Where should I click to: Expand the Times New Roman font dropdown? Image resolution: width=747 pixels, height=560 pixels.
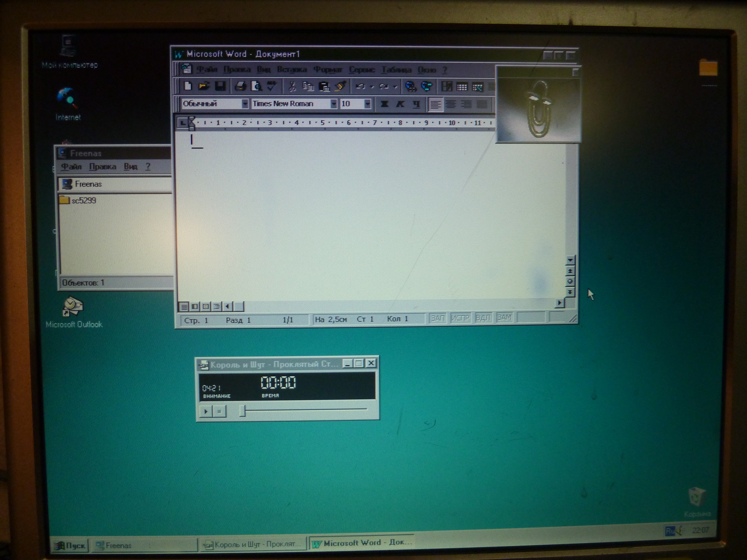click(x=333, y=104)
